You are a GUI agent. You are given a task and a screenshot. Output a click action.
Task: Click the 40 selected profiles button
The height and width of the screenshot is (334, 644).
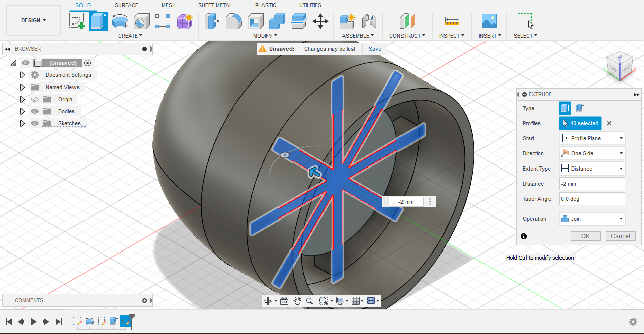(580, 123)
